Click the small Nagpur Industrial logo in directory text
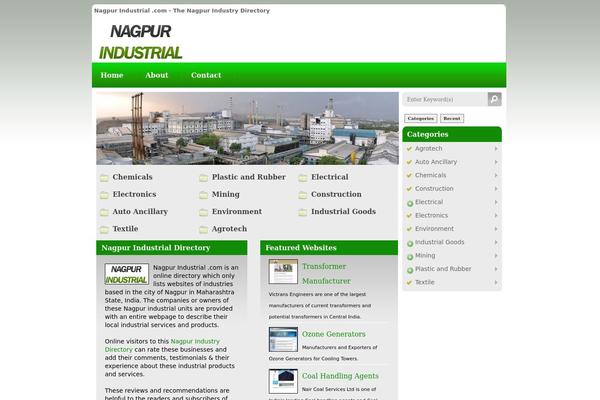 pos(127,274)
